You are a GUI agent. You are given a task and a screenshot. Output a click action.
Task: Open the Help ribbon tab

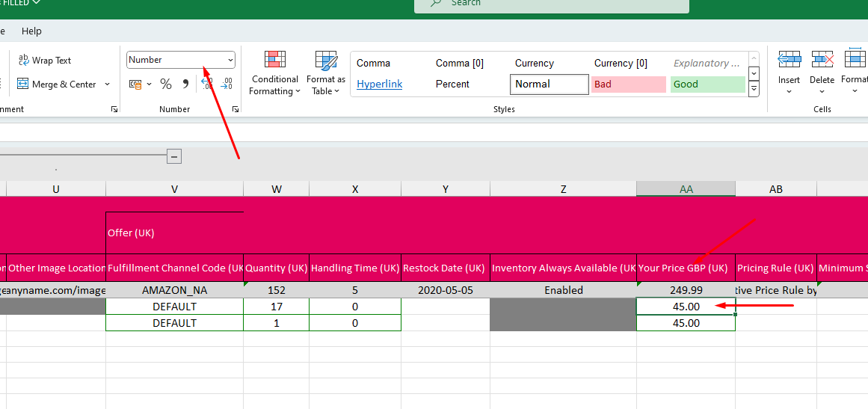(x=31, y=31)
